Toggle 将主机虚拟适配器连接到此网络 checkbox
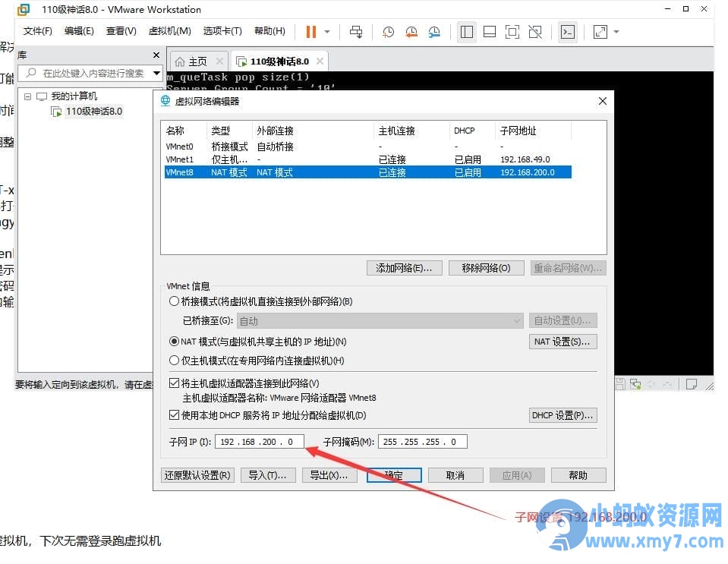728x564 pixels. coord(174,383)
